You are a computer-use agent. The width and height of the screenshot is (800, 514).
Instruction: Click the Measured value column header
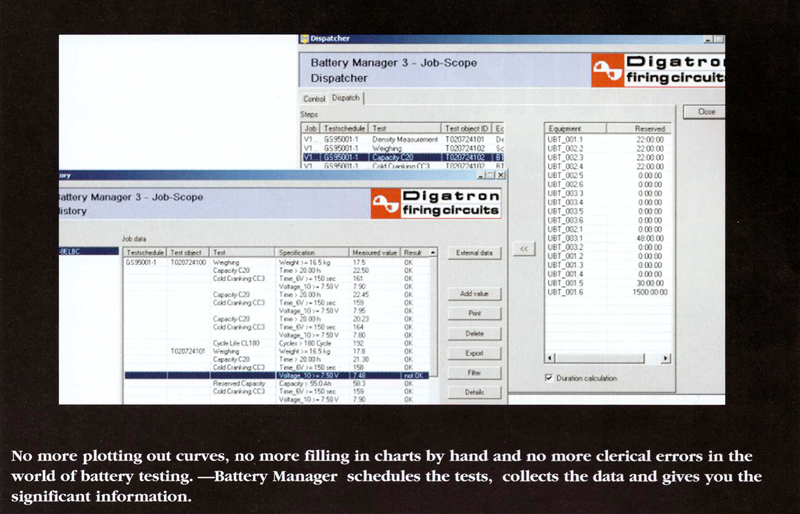coord(375,252)
